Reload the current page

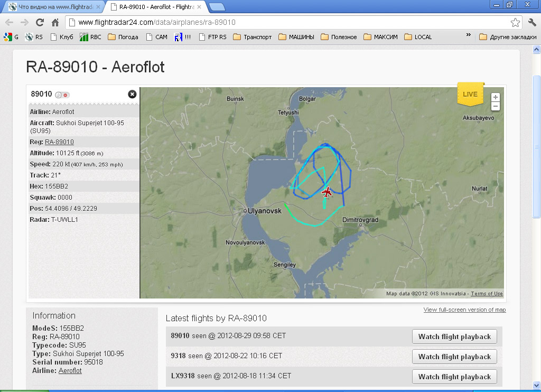click(x=40, y=22)
